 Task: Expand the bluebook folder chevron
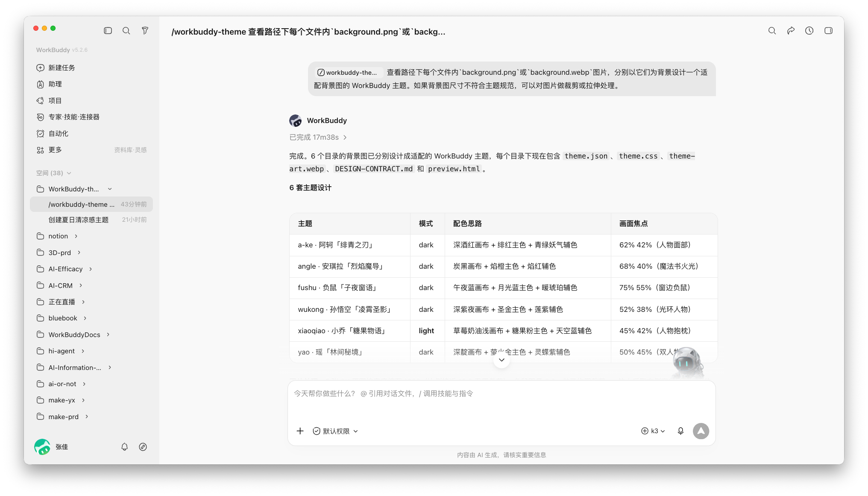coord(85,318)
